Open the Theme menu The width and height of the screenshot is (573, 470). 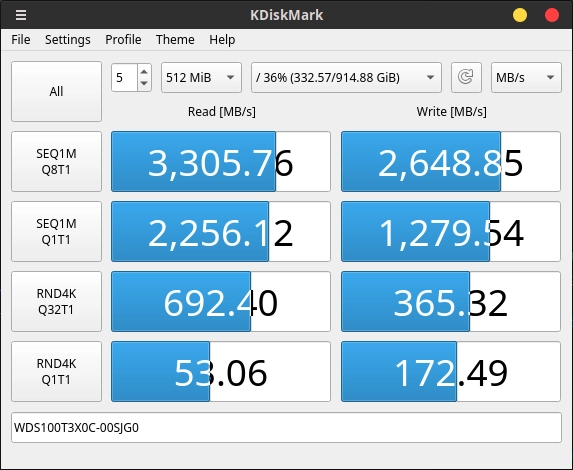click(175, 39)
